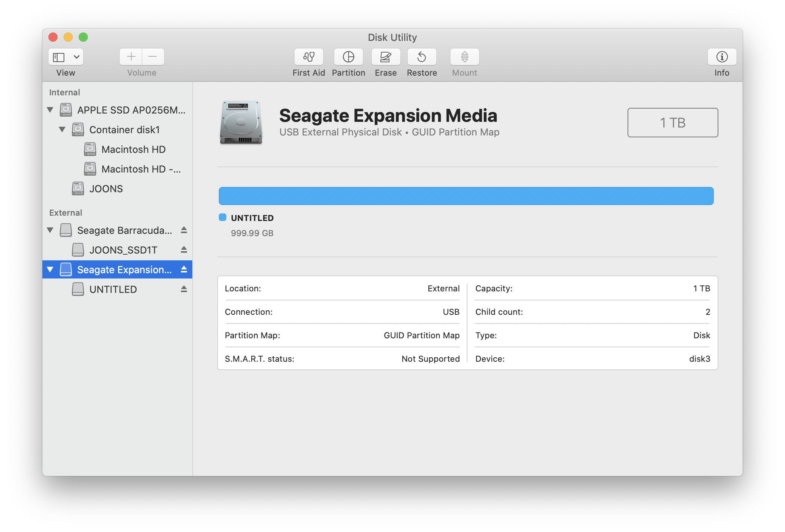This screenshot has width=785, height=532.
Task: Click the Seagate drive thumbnail image
Action: pos(241,122)
